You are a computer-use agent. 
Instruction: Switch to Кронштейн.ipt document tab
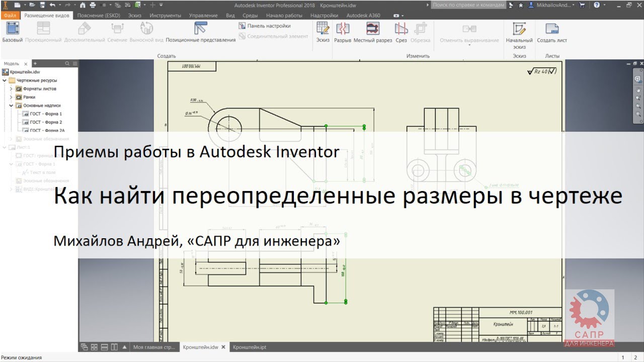point(250,347)
